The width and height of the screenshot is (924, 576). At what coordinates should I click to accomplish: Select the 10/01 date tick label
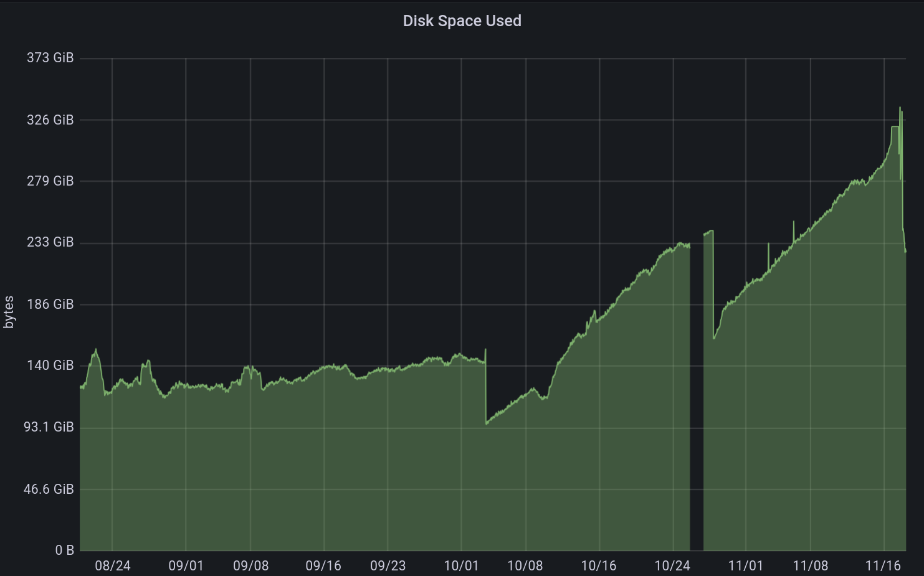click(461, 565)
